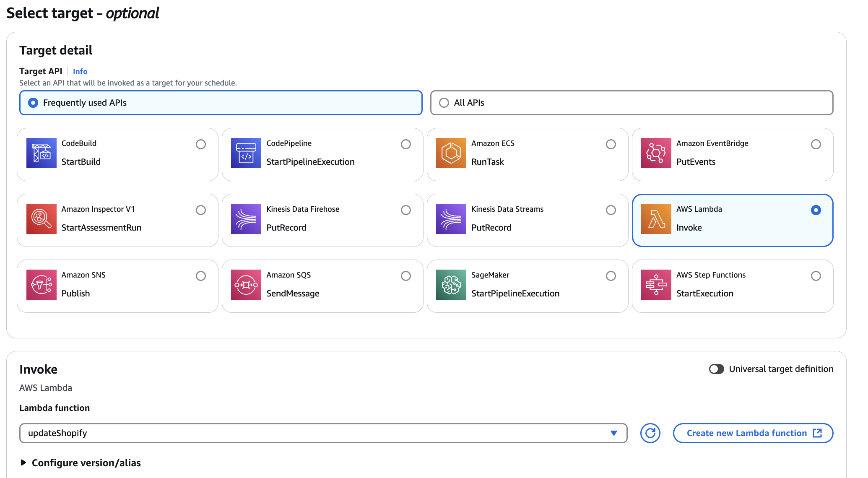Viewport: 868px width, 478px height.
Task: Select the Frequently used APIs option
Action: coord(221,103)
